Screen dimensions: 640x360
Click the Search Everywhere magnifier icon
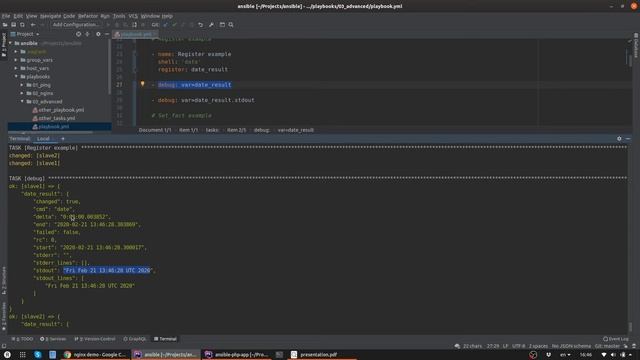(231, 25)
